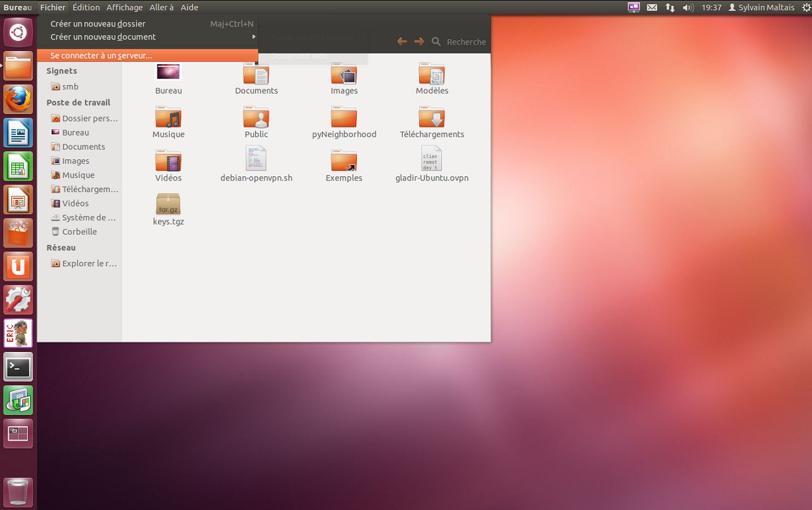Open the Terminal from the launcher
Screen dimensions: 812x510
18,367
